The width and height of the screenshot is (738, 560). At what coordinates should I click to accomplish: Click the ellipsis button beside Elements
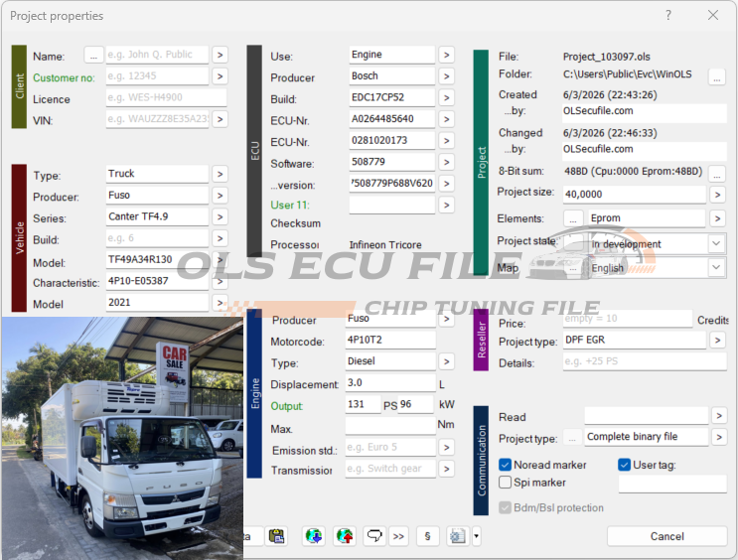coord(573,218)
